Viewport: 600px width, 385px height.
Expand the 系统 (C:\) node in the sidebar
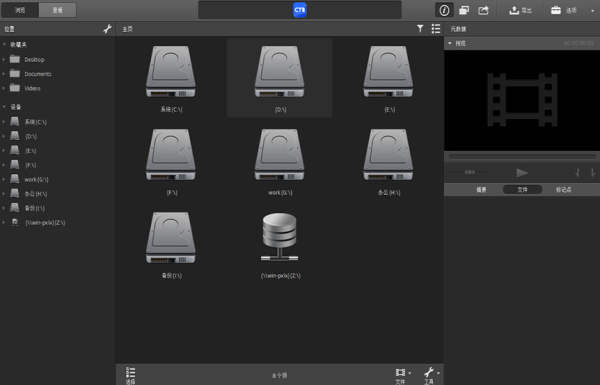(4, 122)
